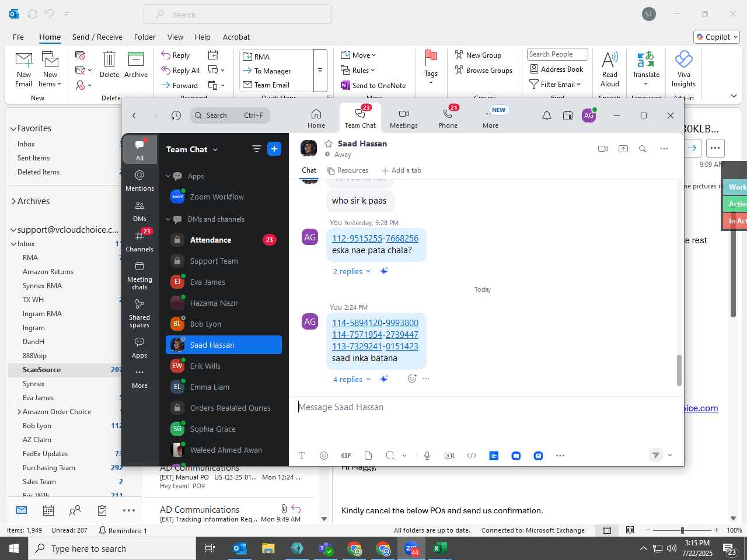Image resolution: width=747 pixels, height=560 pixels.
Task: Open Zoom history clock icon
Action: [176, 116]
